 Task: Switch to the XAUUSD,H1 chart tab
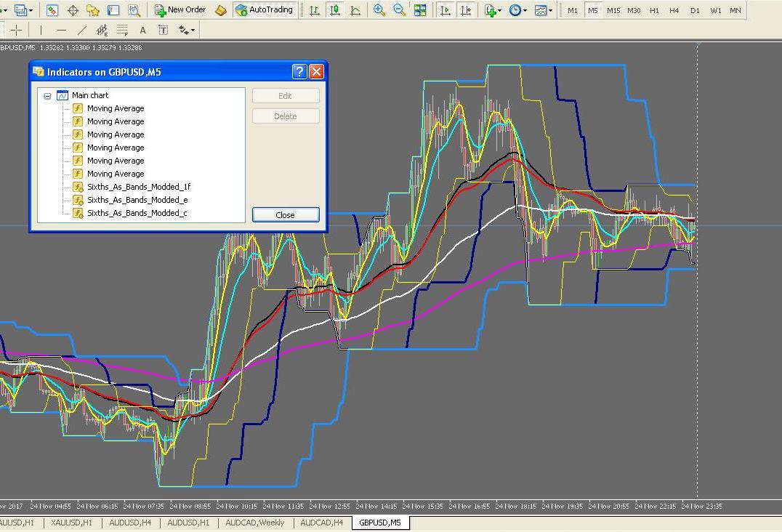click(72, 523)
